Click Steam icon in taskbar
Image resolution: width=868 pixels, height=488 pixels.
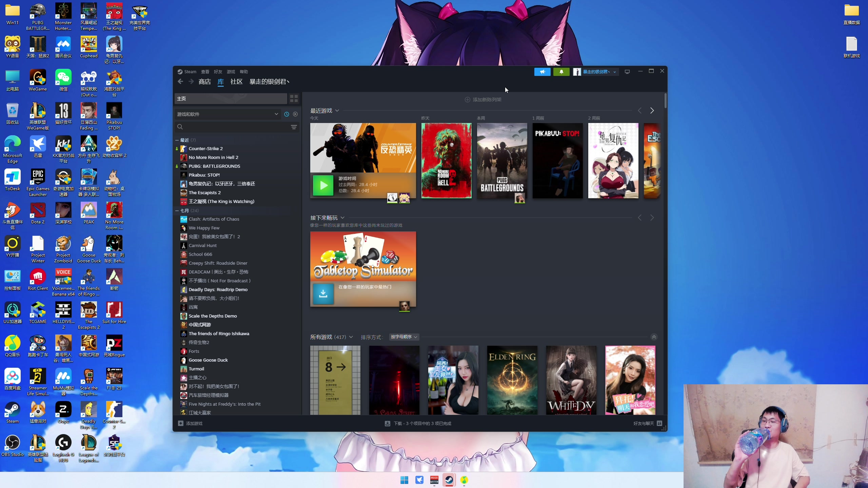pyautogui.click(x=449, y=480)
